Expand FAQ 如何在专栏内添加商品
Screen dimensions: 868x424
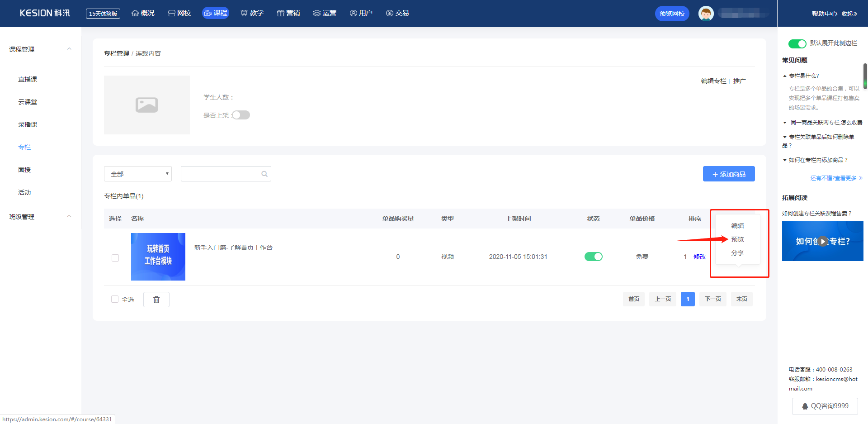coord(815,160)
